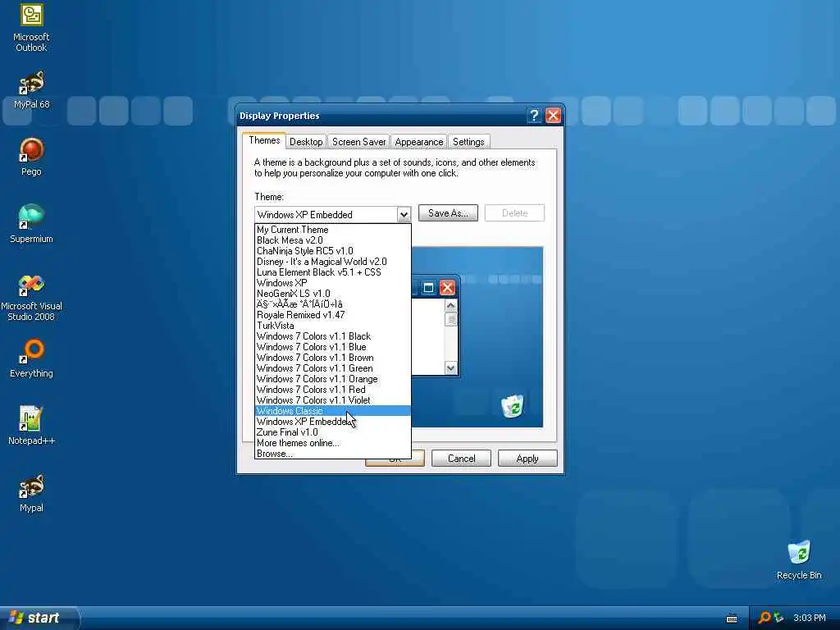Open the Microsoft Outlook desktop icon
The width and height of the screenshot is (840, 630).
point(31,28)
